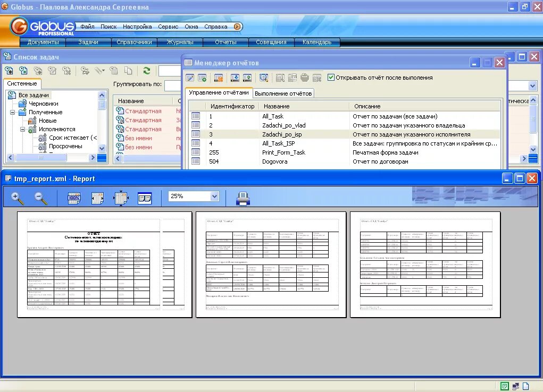Select report row All_Task
Image resolution: width=543 pixels, height=392 pixels.
(345, 116)
